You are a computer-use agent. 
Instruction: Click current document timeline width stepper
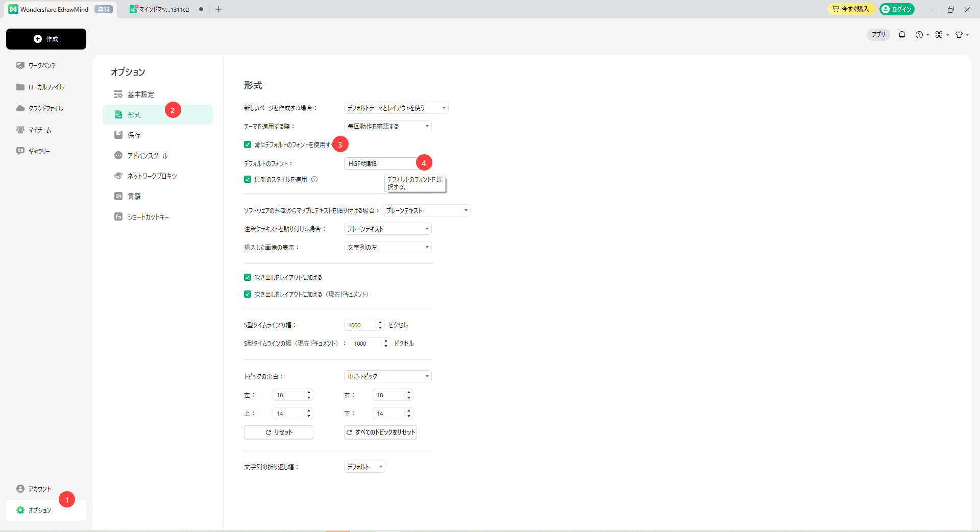[386, 343]
